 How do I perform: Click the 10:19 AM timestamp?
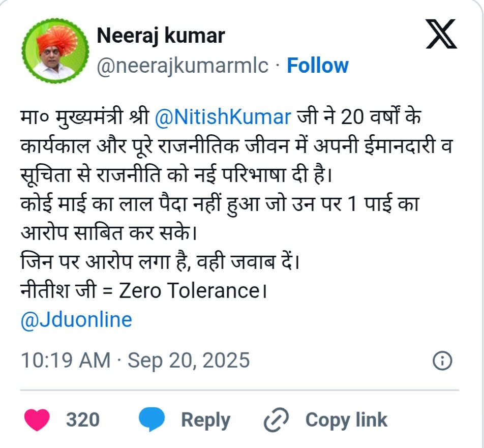[65, 361]
